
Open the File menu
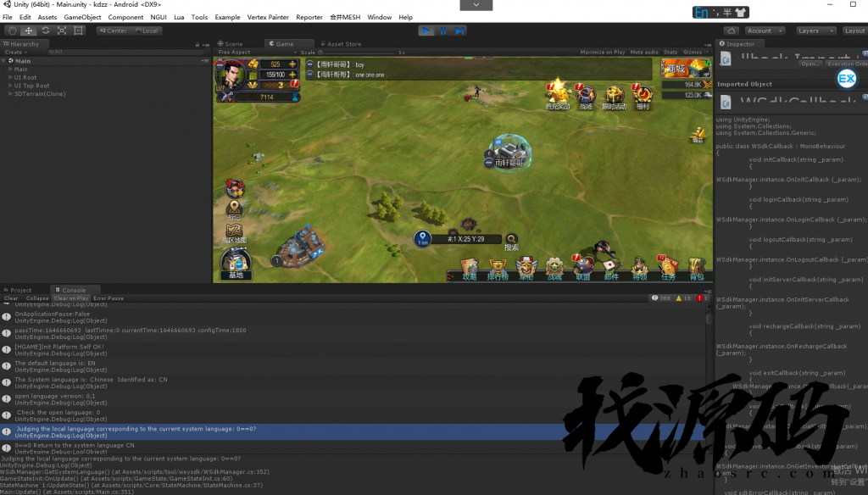click(7, 17)
